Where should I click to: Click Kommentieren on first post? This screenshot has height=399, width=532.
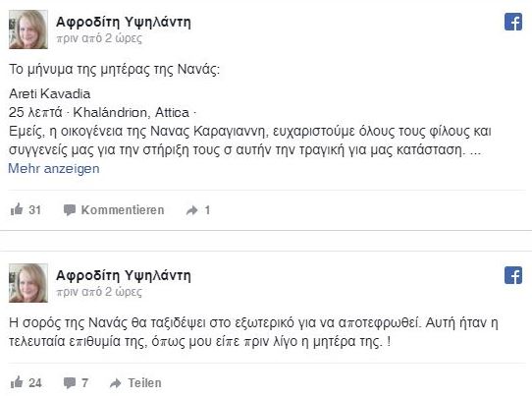pyautogui.click(x=123, y=210)
